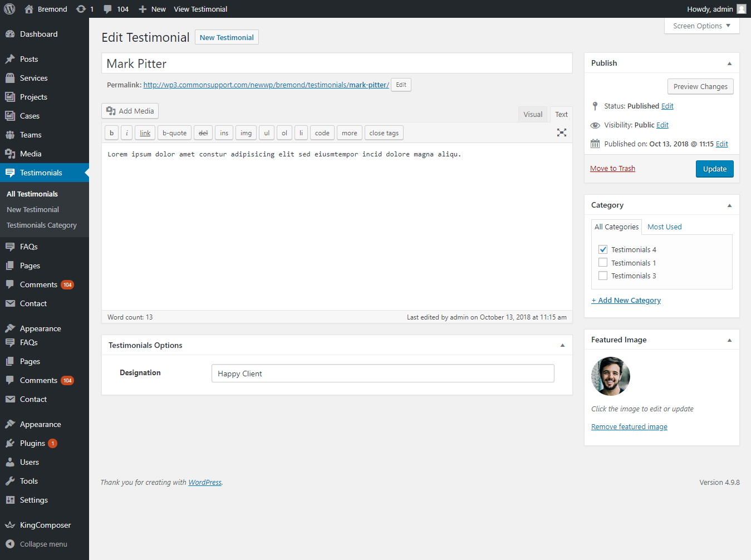Uncheck the Testimonials 4 category
Viewport: 751px width, 560px height.
(603, 249)
